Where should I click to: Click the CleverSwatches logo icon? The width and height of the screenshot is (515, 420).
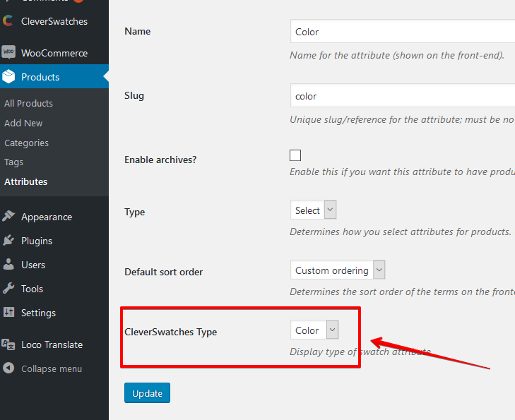[x=8, y=21]
